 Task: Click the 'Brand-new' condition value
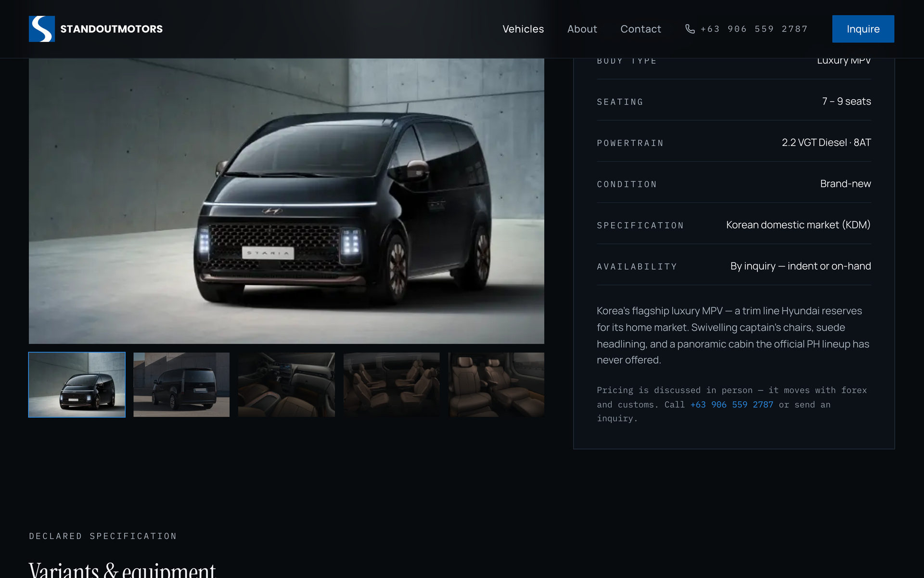point(846,184)
